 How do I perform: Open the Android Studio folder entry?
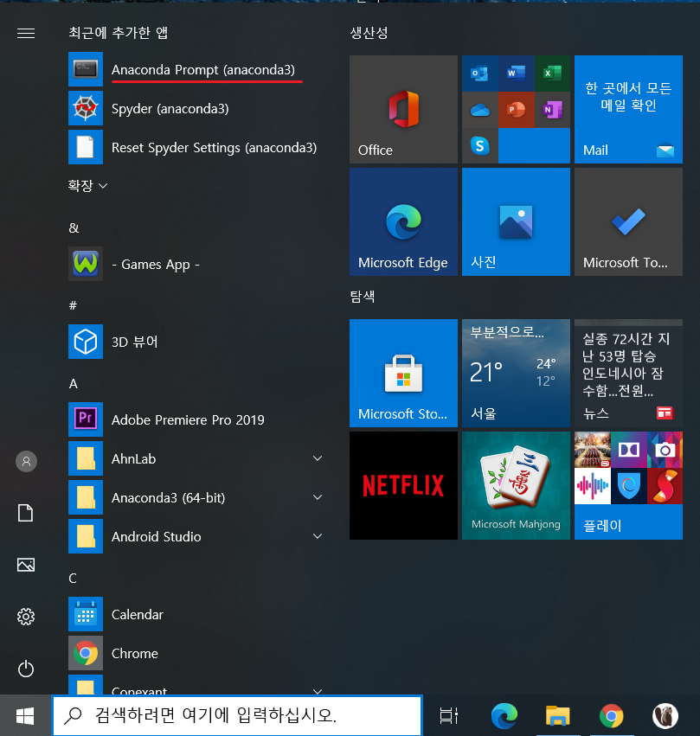pos(197,536)
